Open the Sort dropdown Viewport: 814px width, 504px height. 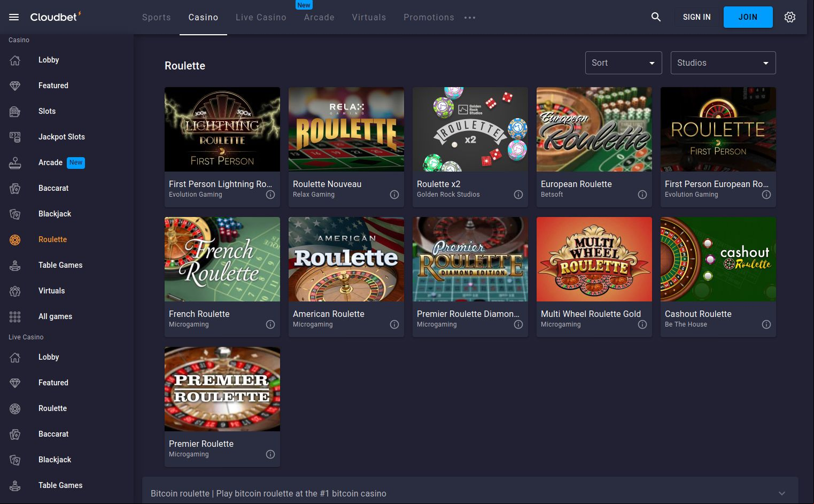[x=624, y=63]
